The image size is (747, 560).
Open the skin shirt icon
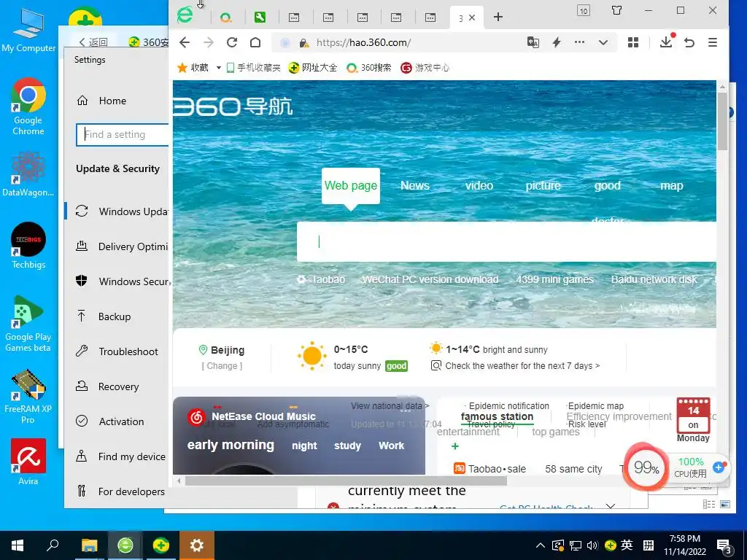click(616, 10)
